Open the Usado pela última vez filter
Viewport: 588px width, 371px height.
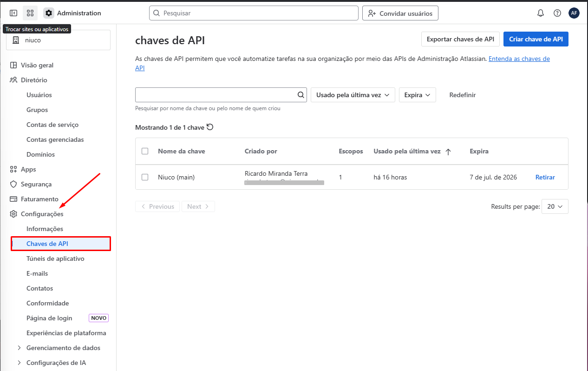[353, 95]
